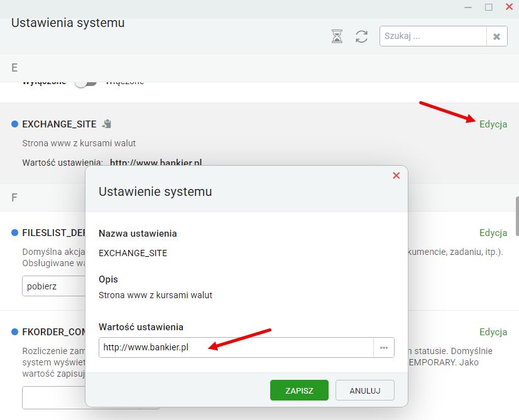
Task: Click the blue dot next to FILESLIST_DEF
Action: 14,233
